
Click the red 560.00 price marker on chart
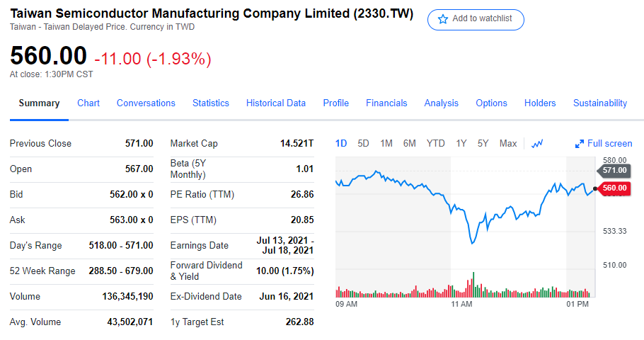click(x=614, y=188)
